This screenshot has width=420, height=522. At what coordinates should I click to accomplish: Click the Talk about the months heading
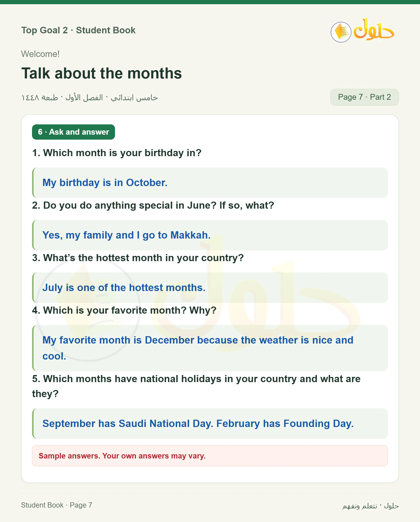(x=102, y=73)
